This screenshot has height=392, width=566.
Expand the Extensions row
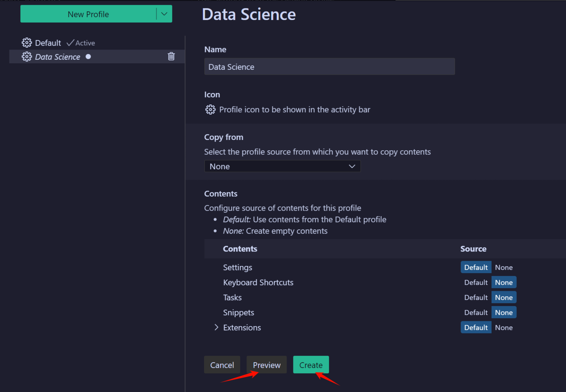pos(216,327)
